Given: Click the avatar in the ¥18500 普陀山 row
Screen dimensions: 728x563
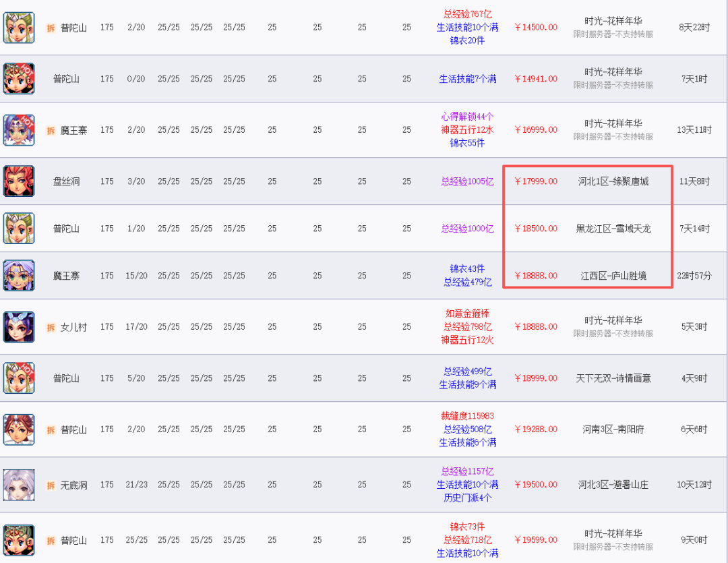Looking at the screenshot, I should [19, 229].
